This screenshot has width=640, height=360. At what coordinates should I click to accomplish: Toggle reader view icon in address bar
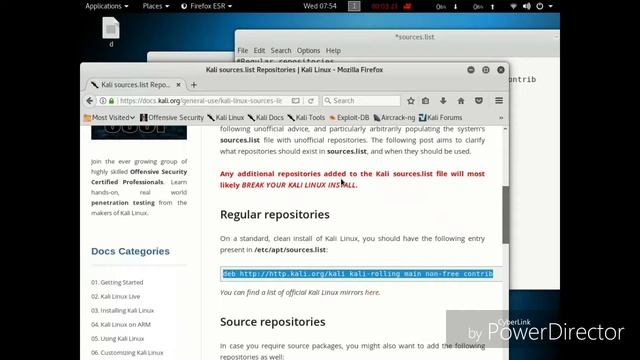coord(296,101)
